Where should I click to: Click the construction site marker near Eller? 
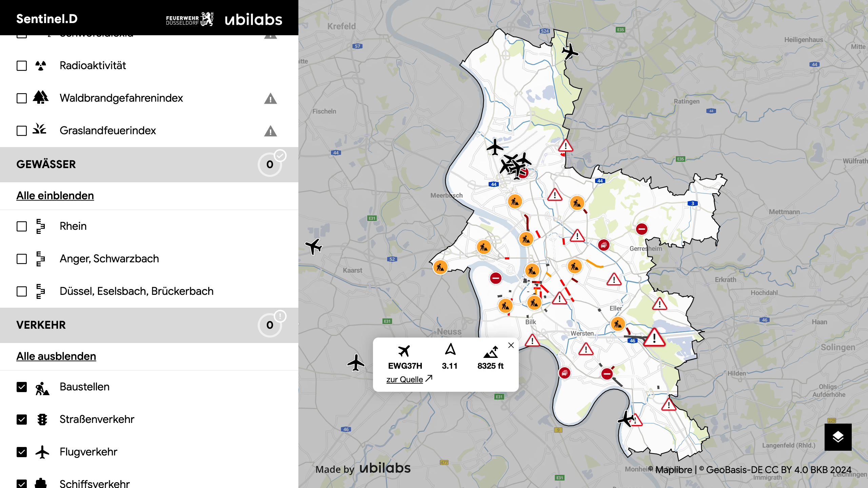point(618,324)
